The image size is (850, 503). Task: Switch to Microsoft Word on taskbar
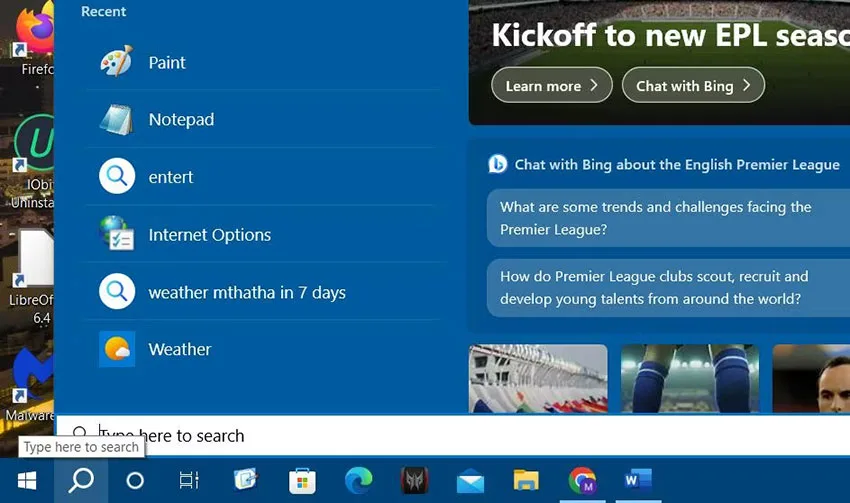(638, 481)
